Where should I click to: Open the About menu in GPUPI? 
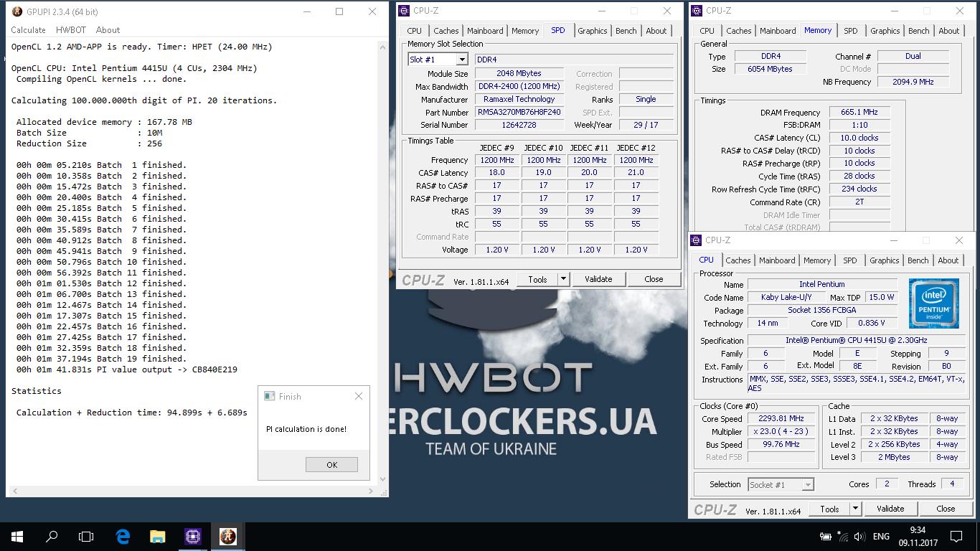(x=108, y=30)
